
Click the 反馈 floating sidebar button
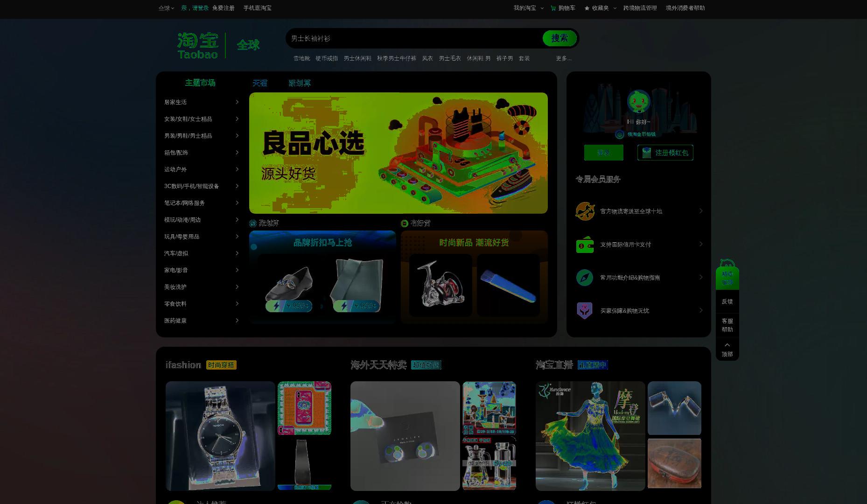(x=727, y=301)
